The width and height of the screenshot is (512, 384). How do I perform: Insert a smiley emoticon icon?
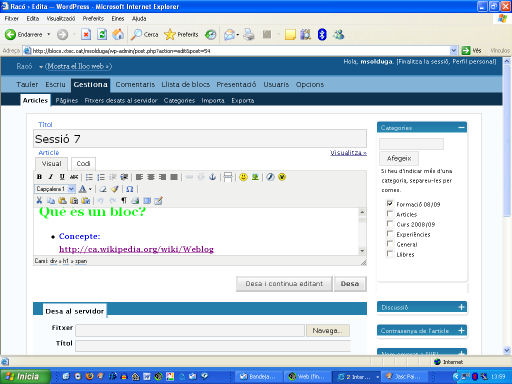coord(244,177)
